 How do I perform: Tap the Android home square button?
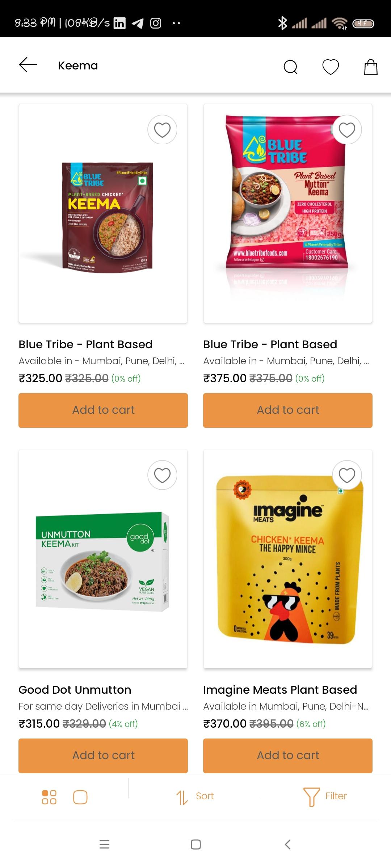(195, 844)
